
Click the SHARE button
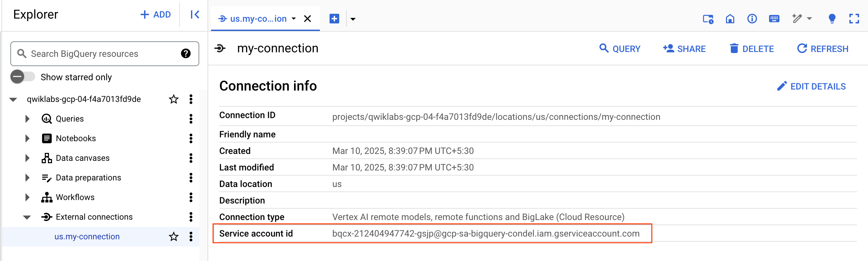pyautogui.click(x=684, y=49)
